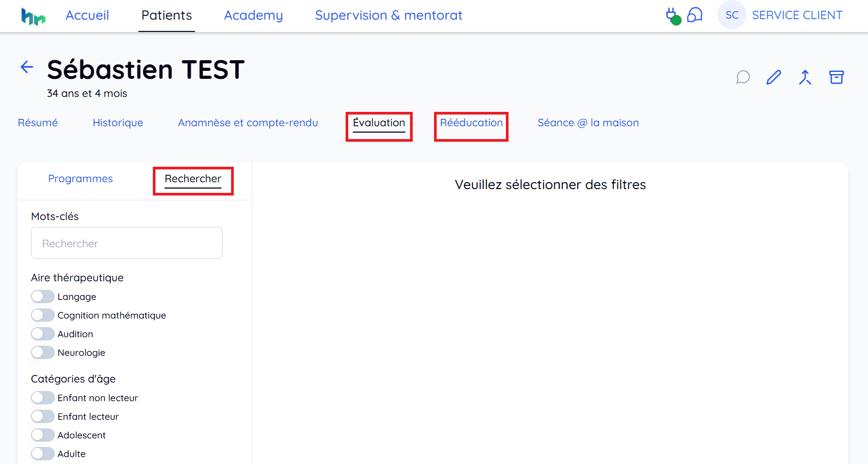Focus the Mots-clés search field
This screenshot has height=464, width=868.
pos(127,243)
